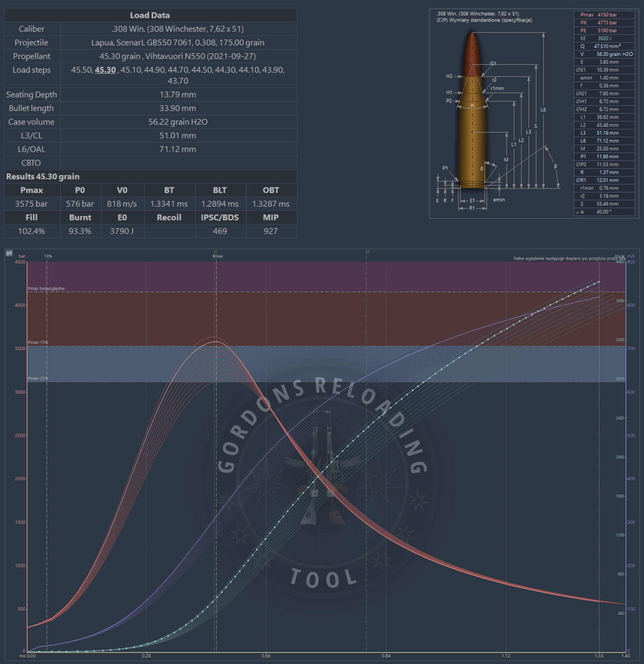Image resolution: width=644 pixels, height=664 pixels.
Task: Click the '∠α 40.00°' spec row
Action: click(604, 212)
